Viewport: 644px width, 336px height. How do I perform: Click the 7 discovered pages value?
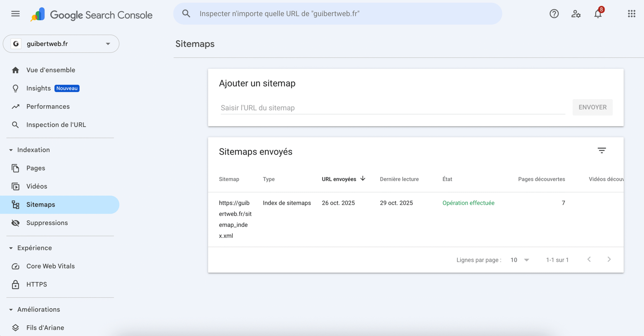[x=563, y=203]
